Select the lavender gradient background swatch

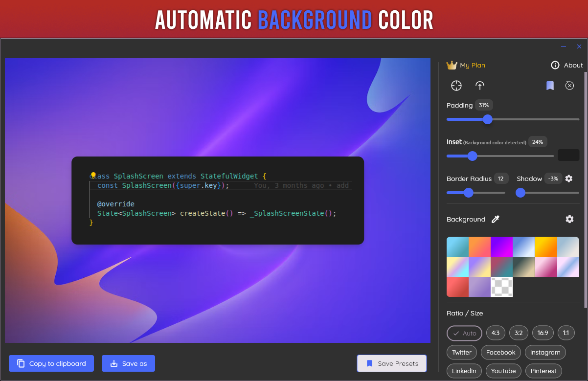479,287
